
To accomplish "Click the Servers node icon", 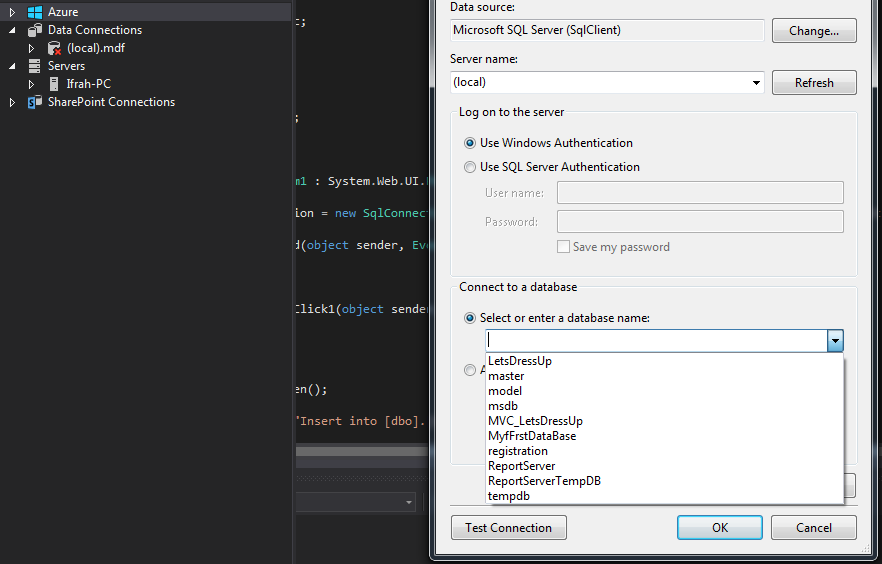I will (34, 66).
